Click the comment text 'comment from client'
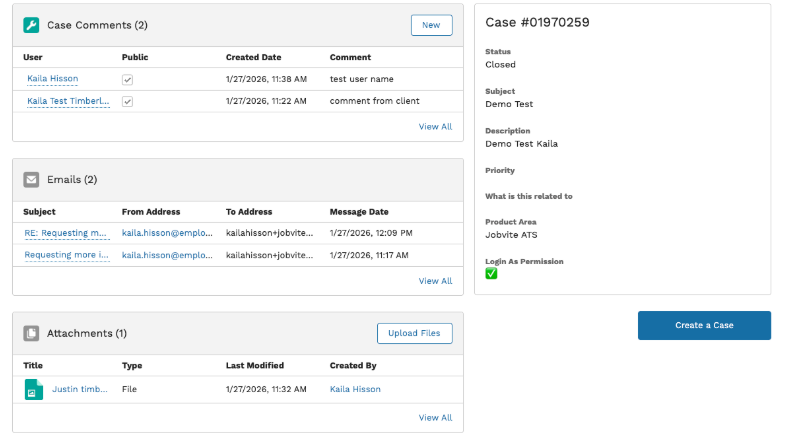 (x=375, y=101)
